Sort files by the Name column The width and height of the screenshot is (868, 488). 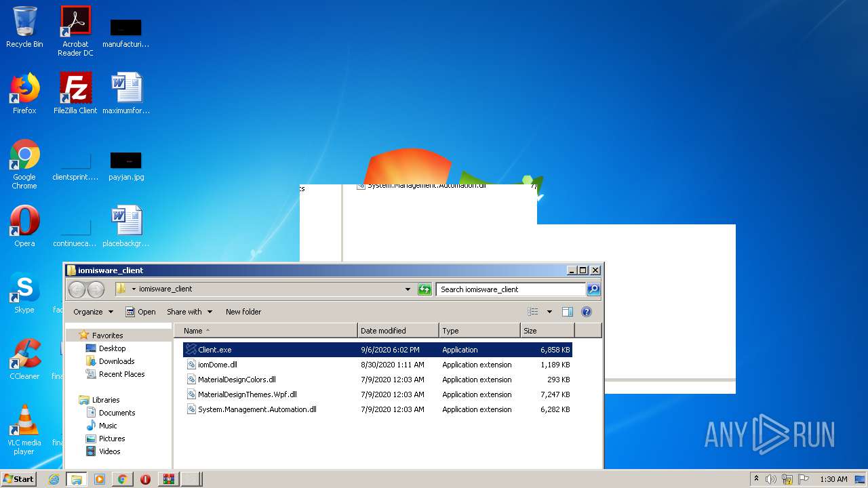point(266,331)
